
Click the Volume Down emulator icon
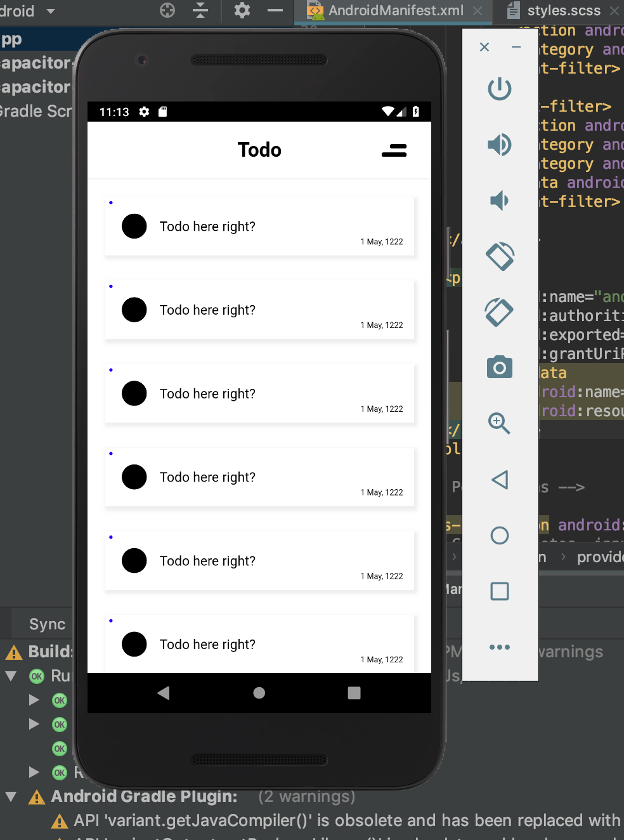tap(499, 200)
